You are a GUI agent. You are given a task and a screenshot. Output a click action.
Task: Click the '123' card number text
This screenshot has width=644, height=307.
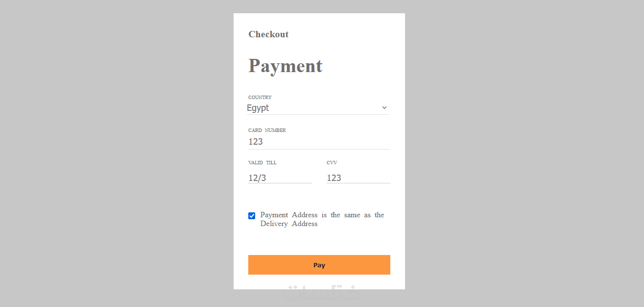click(x=256, y=142)
